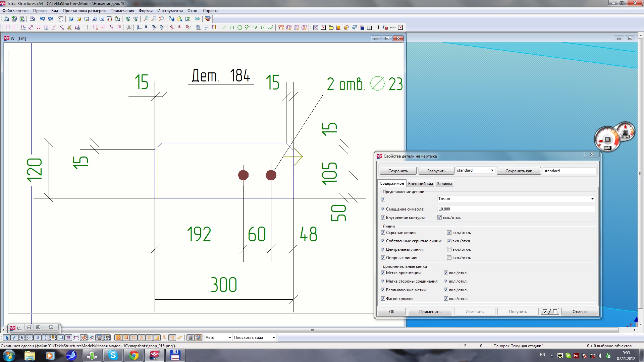Open Chrome from the taskbar
The image size is (644, 362).
pos(134,355)
